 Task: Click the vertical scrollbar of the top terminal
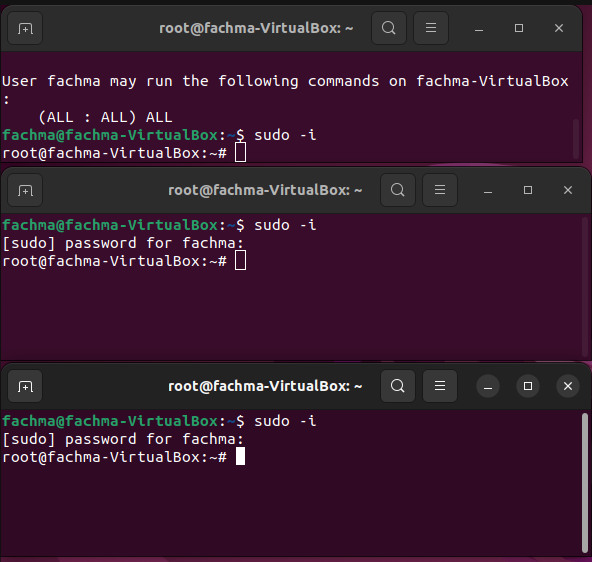coord(576,139)
